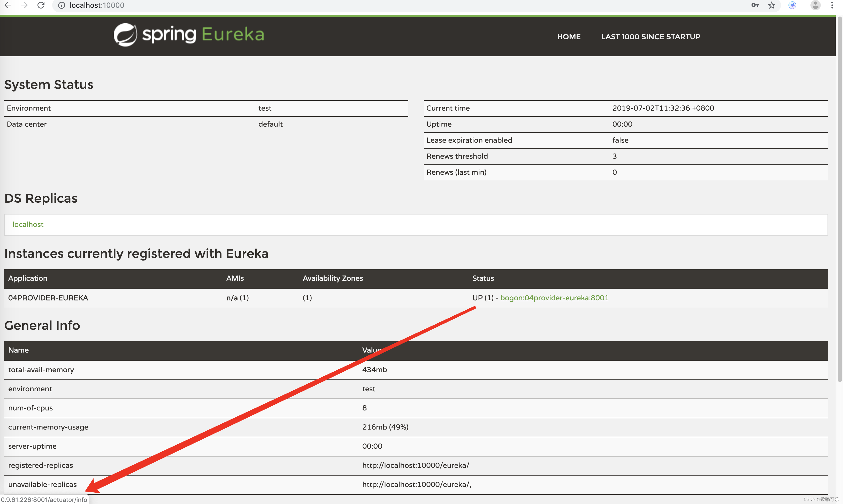Click the server-uptime row label
Viewport: 843px width, 504px height.
(32, 446)
